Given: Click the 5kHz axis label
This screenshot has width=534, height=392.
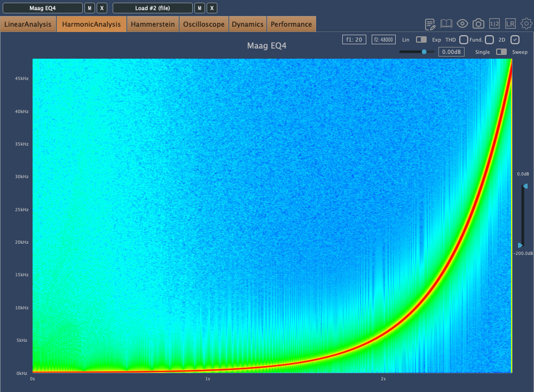Looking at the screenshot, I should tap(22, 340).
